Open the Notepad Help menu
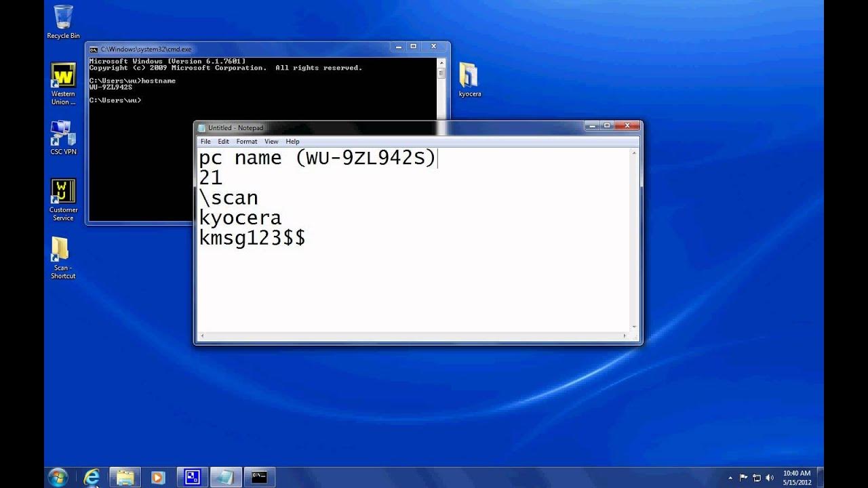The height and width of the screenshot is (488, 868). 292,142
